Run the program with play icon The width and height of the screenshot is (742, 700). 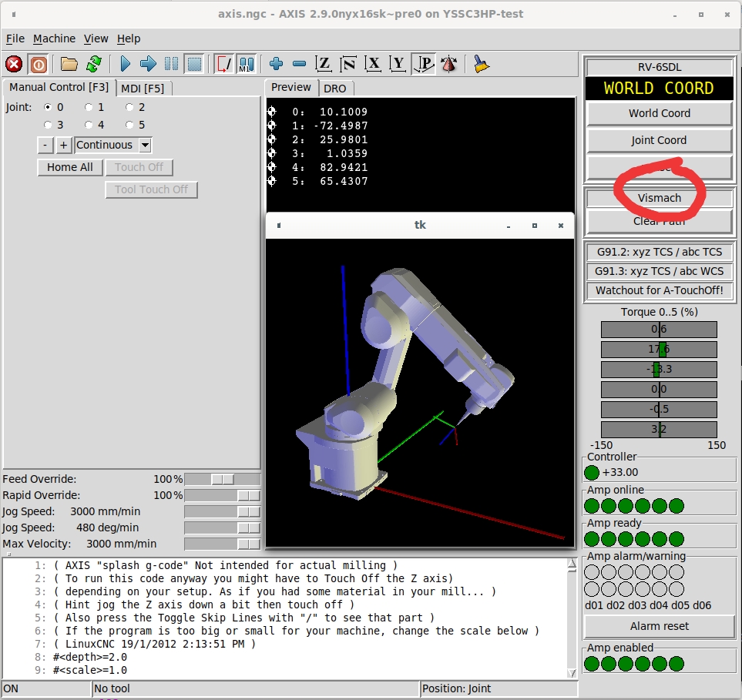[126, 64]
